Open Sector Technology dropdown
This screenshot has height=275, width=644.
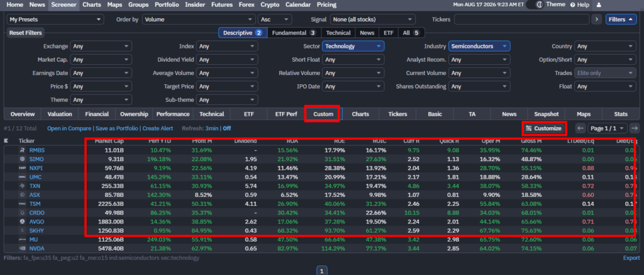click(x=353, y=47)
